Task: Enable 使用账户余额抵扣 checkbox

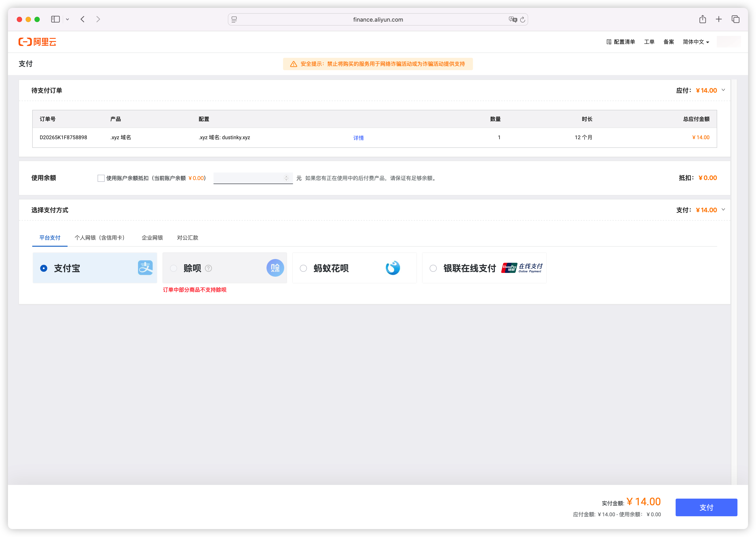Action: pyautogui.click(x=101, y=178)
